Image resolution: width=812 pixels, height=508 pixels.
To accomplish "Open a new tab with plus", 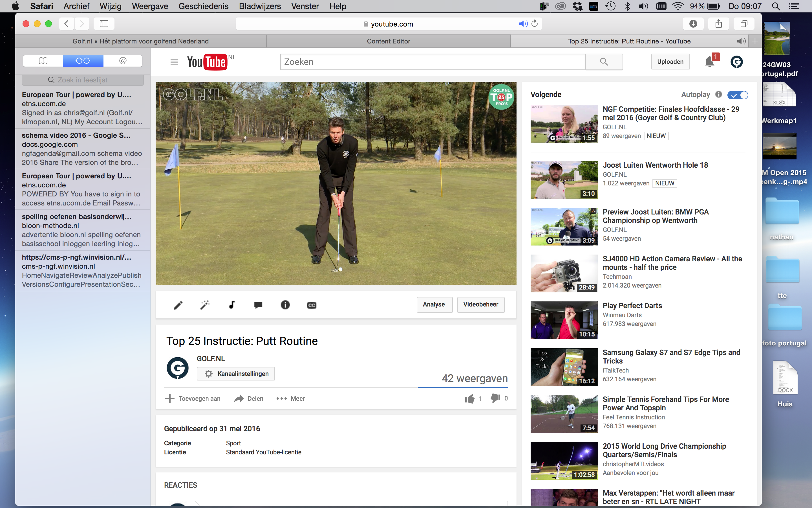I will [755, 41].
